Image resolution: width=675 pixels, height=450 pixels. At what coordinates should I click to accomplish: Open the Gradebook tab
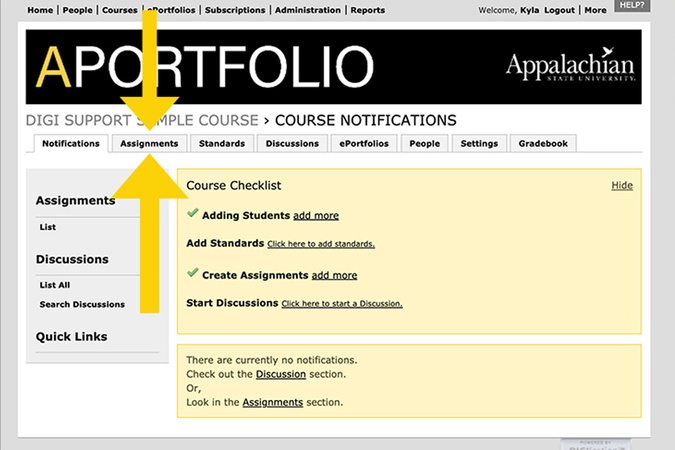point(543,144)
